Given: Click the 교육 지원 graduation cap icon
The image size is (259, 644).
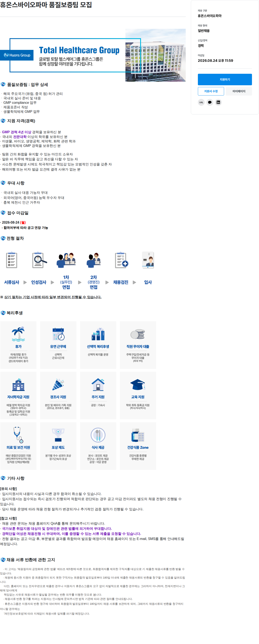Looking at the screenshot, I should pos(138,385).
